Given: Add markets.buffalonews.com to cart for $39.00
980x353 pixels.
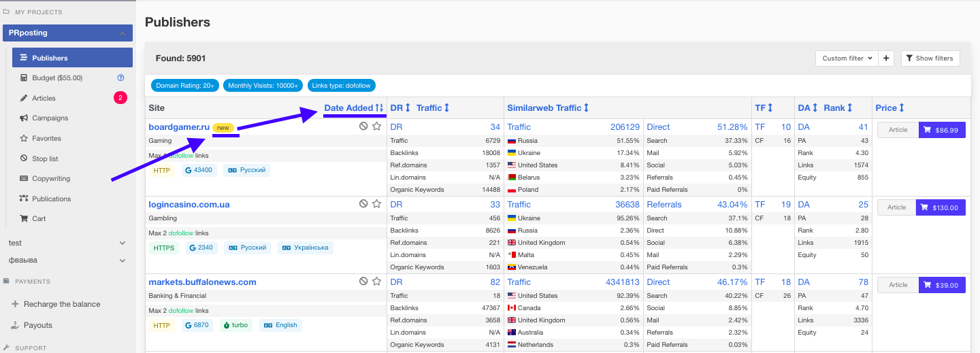Looking at the screenshot, I should 942,285.
